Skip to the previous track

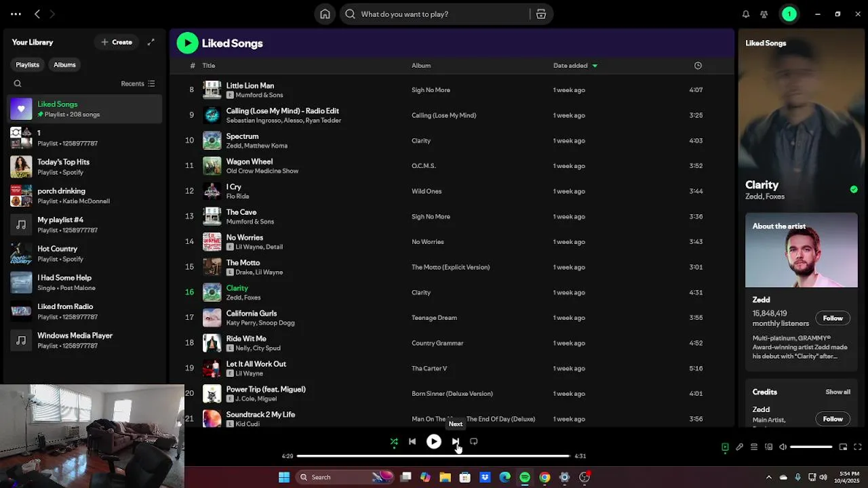[x=412, y=442]
